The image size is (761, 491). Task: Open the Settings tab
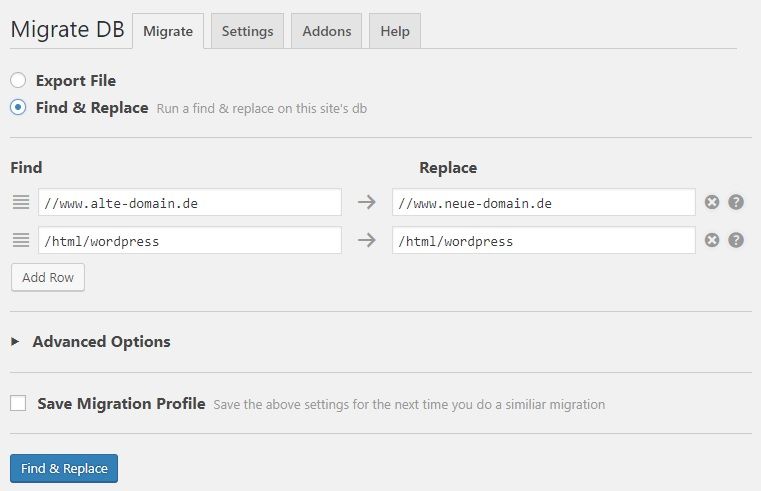248,31
